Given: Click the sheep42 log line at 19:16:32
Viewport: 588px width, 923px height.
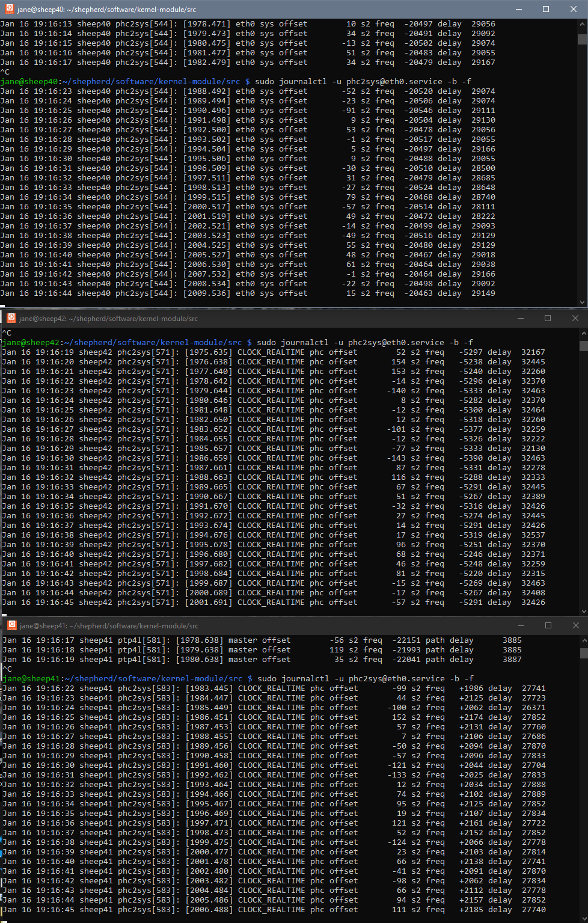Looking at the screenshot, I should coord(274,477).
